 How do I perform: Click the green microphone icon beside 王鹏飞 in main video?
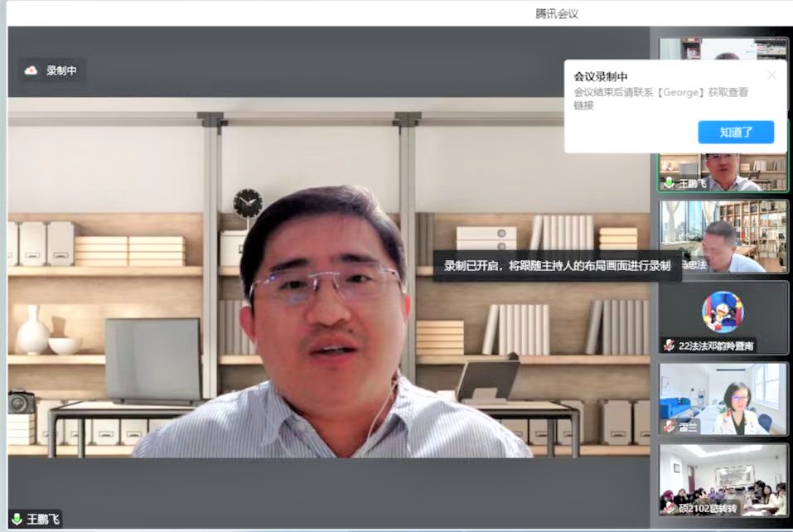(17, 520)
